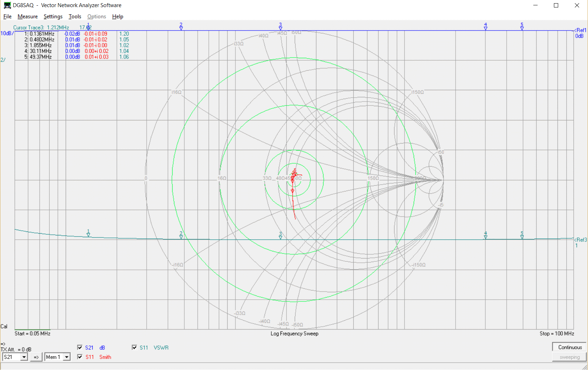Click the -i33Ω label on the Smith chart
The height and width of the screenshot is (370, 588).
pyautogui.click(x=240, y=313)
